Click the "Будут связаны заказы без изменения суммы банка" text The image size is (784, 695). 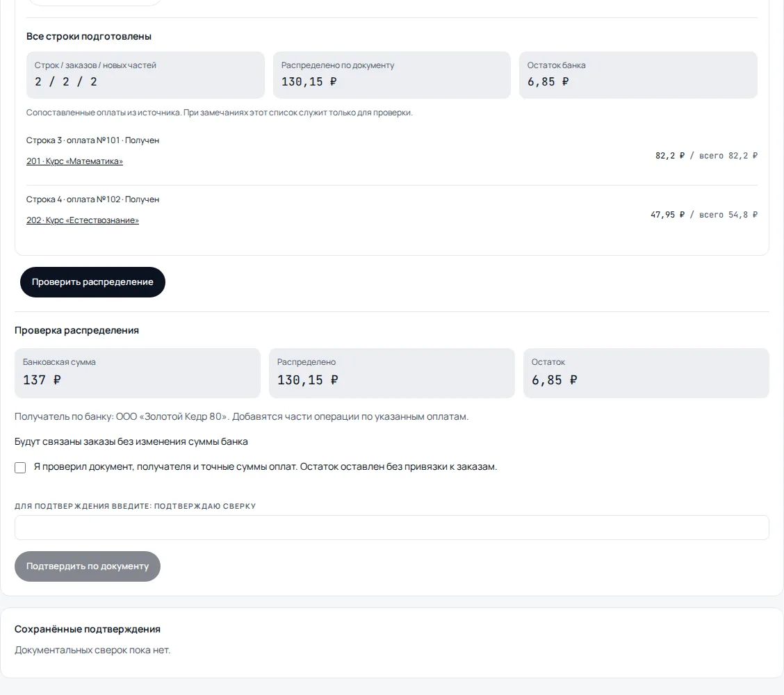[131, 441]
